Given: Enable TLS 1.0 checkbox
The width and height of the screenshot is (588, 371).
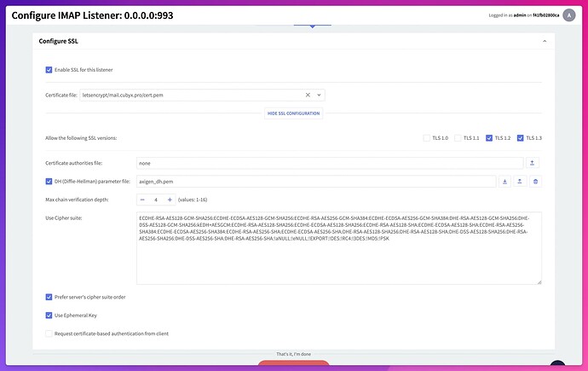Looking at the screenshot, I should (x=427, y=137).
